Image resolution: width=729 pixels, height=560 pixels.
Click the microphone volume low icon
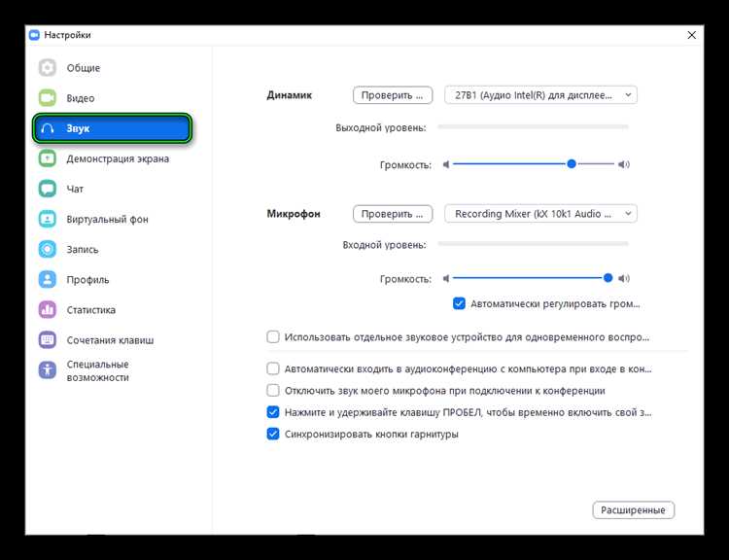click(446, 278)
